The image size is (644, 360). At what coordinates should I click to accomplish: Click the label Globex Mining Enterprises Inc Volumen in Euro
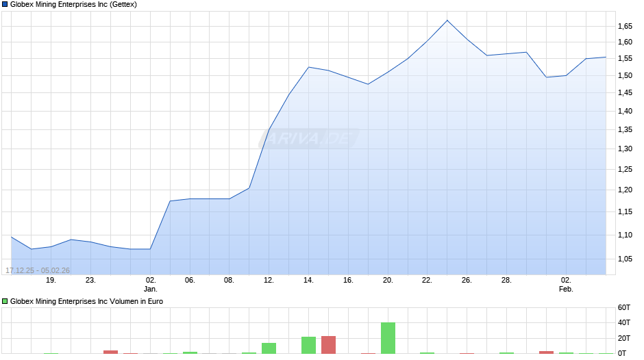(86, 301)
